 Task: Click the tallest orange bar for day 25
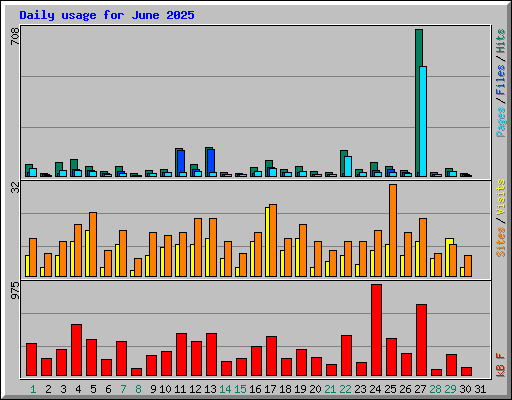point(393,230)
